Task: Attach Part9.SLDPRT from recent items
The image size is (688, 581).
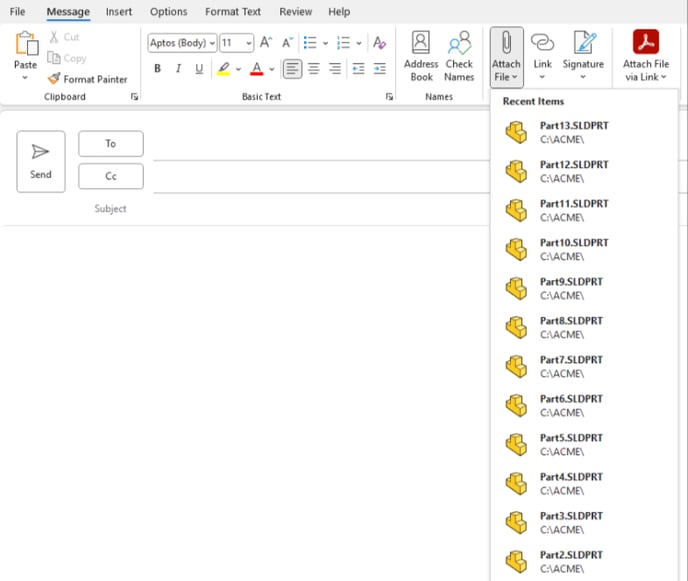Action: tap(584, 289)
